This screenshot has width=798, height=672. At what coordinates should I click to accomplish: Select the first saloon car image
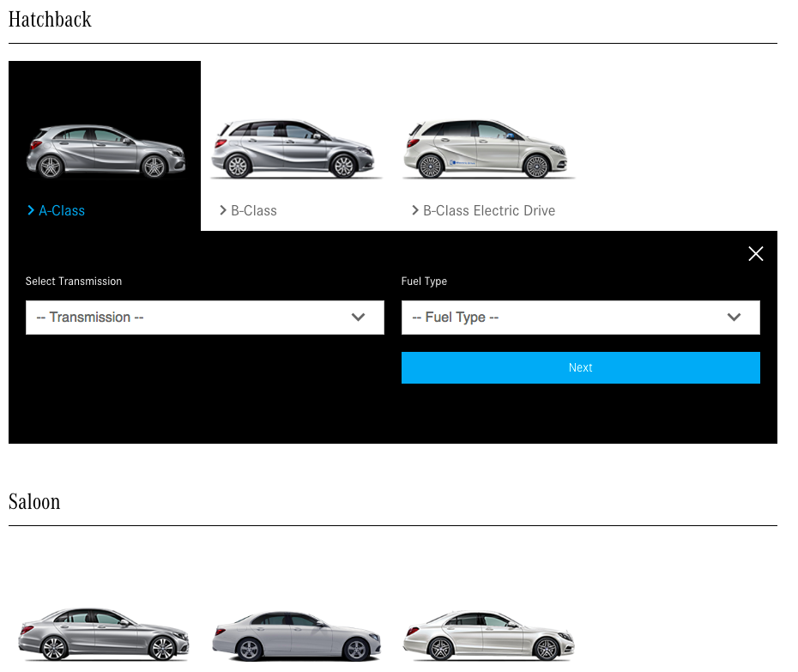(103, 633)
